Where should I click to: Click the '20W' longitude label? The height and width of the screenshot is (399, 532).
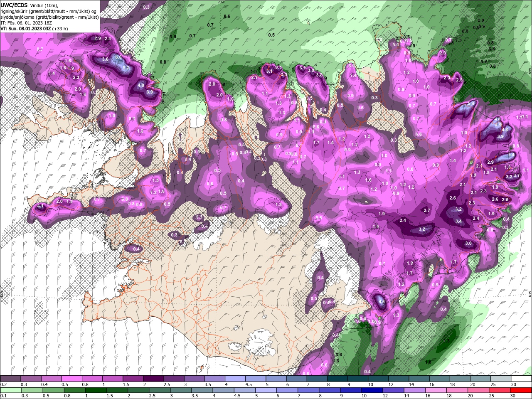point(221,2)
